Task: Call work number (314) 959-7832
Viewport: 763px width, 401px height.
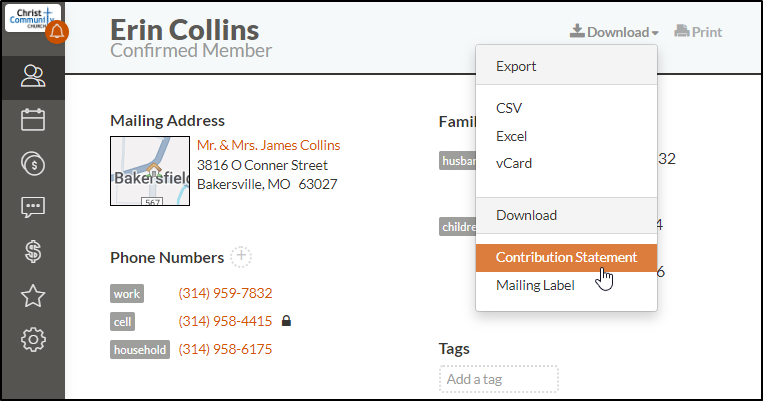Action: click(225, 293)
